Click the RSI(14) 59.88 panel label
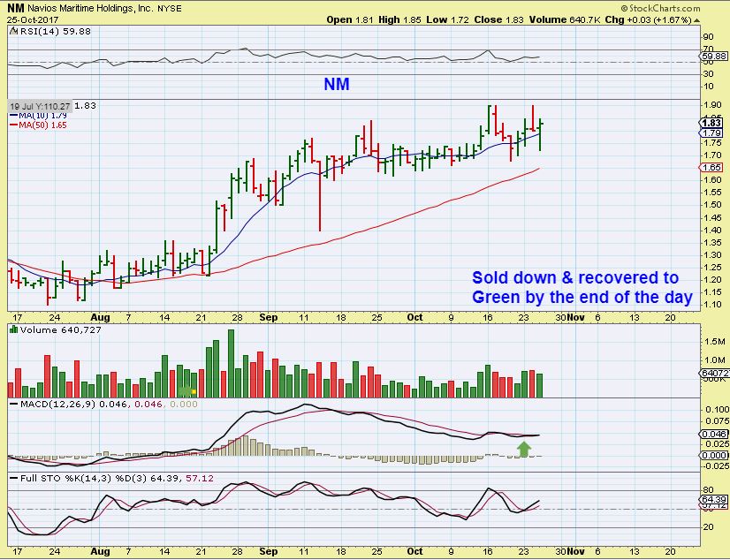 point(55,31)
